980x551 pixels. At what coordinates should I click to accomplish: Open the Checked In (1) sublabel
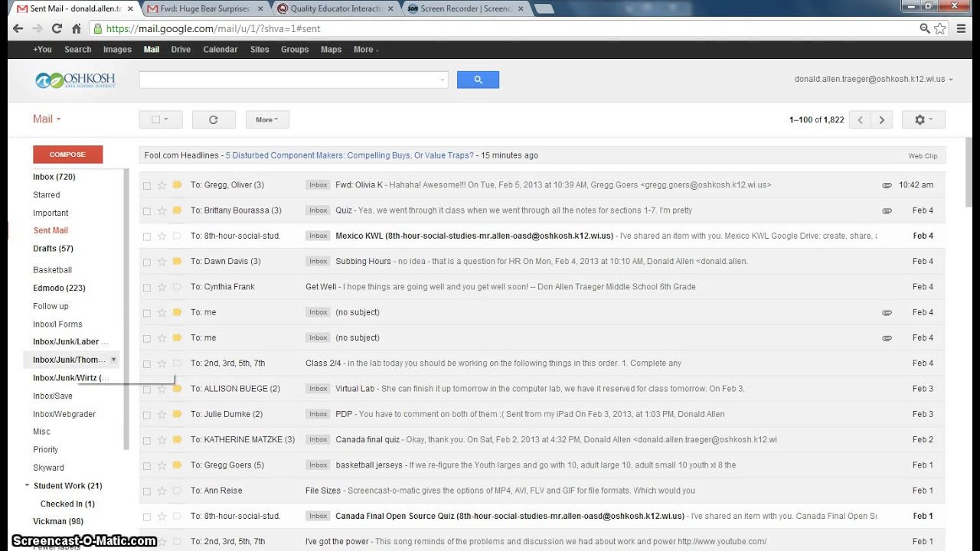(67, 504)
